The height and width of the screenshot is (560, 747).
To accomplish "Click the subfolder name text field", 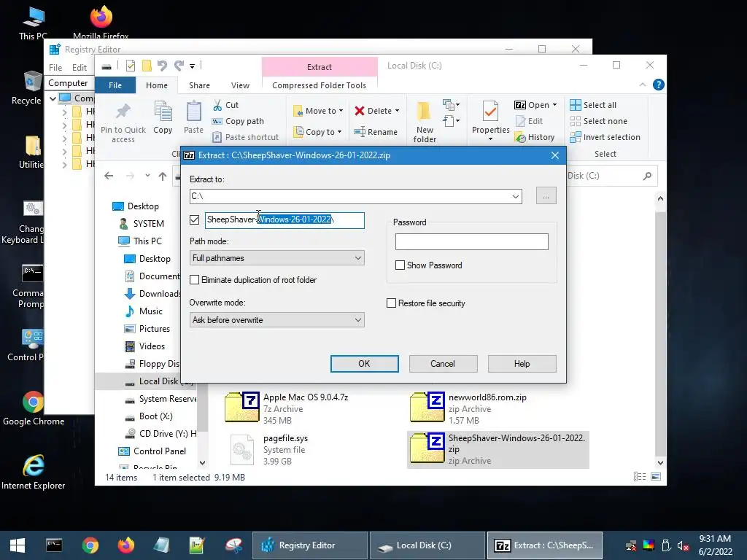I will click(285, 220).
